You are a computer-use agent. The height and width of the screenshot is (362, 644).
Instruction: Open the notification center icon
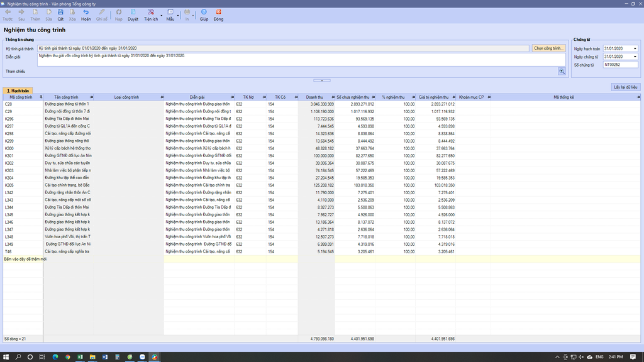[x=633, y=357]
